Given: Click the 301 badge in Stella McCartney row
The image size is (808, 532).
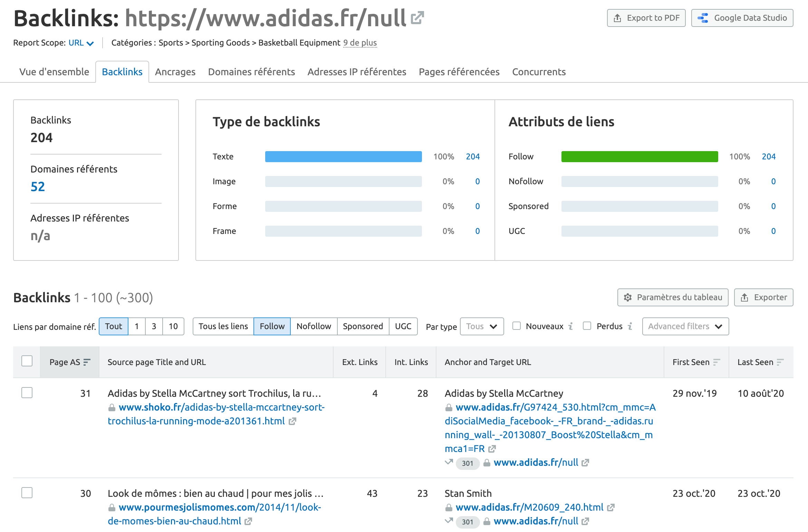Looking at the screenshot, I should point(468,463).
